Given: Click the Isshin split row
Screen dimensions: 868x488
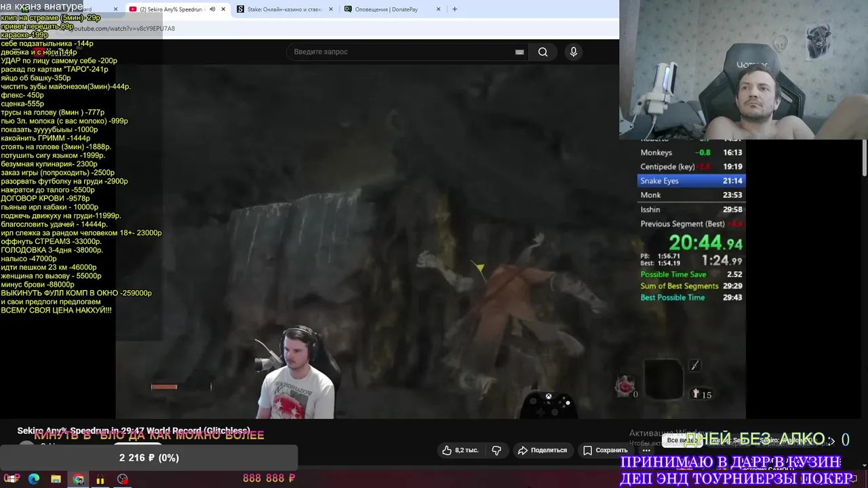Looking at the screenshot, I should coord(691,209).
